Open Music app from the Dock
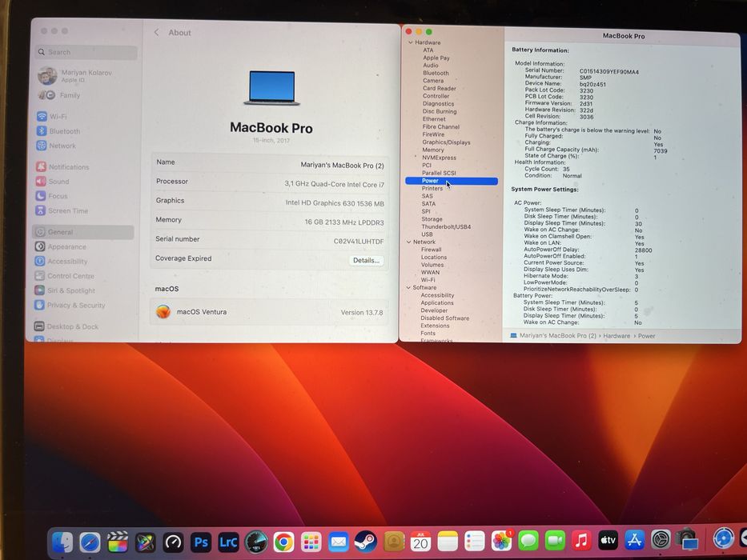This screenshot has width=747, height=560. pyautogui.click(x=582, y=541)
